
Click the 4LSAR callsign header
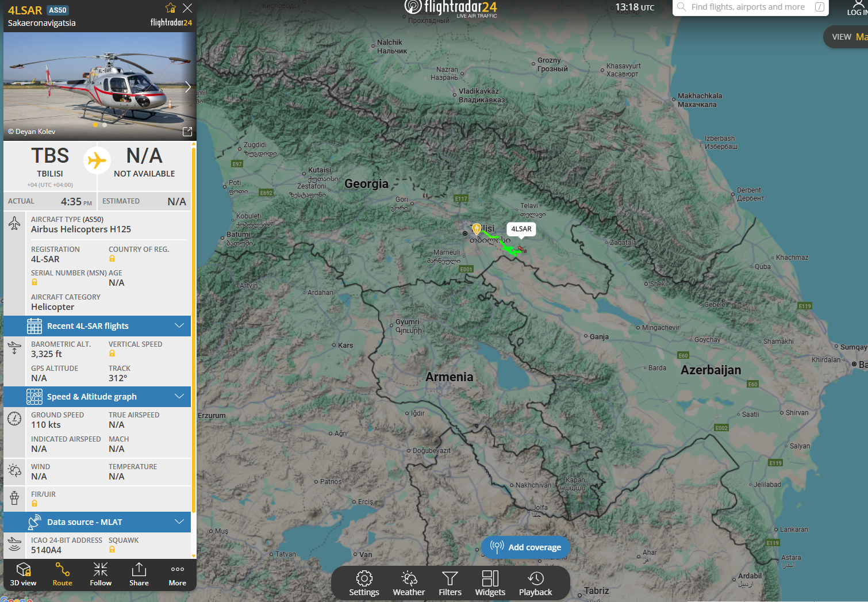point(25,10)
